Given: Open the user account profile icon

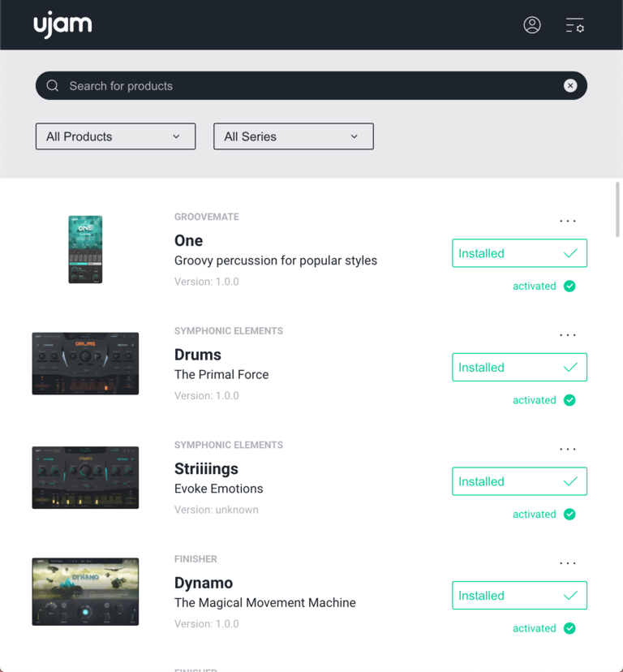Looking at the screenshot, I should point(532,25).
